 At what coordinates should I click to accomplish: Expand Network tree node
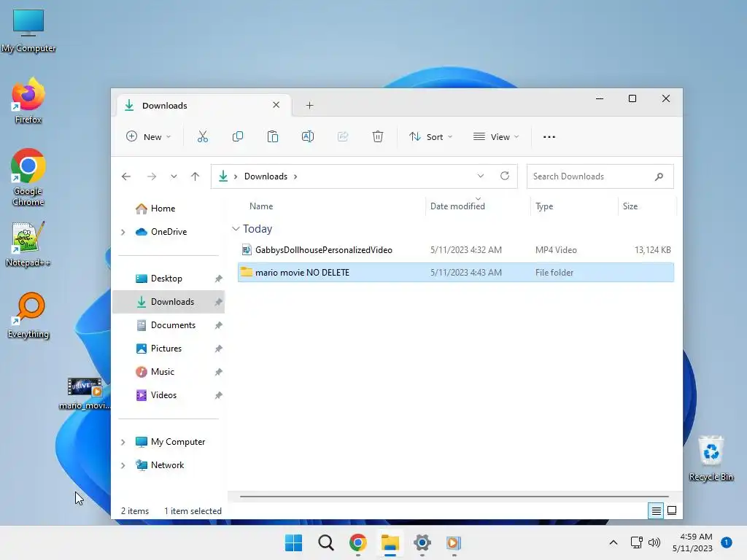click(123, 465)
